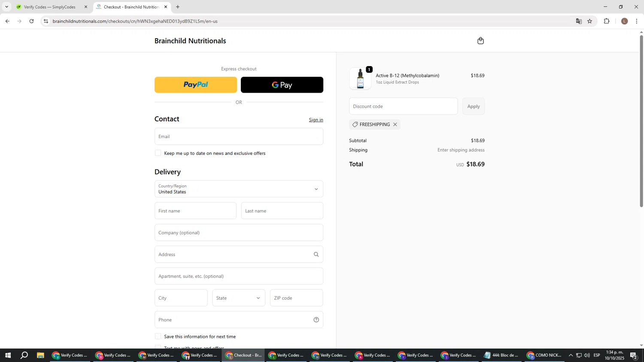This screenshot has width=644, height=362.
Task: Open the Chrome profile avatar
Action: coord(624,21)
